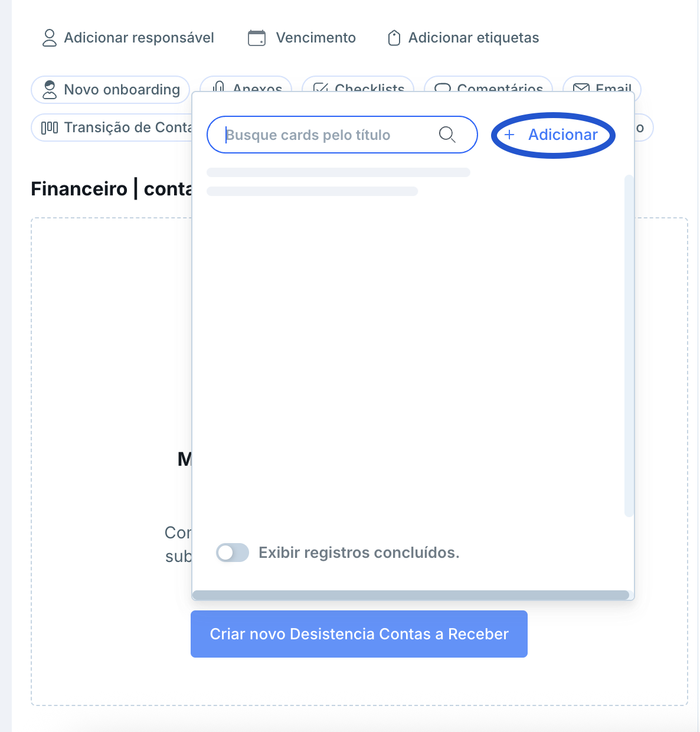Click the avatar icon on Novo onboarding
This screenshot has height=732, width=700.
coord(50,90)
